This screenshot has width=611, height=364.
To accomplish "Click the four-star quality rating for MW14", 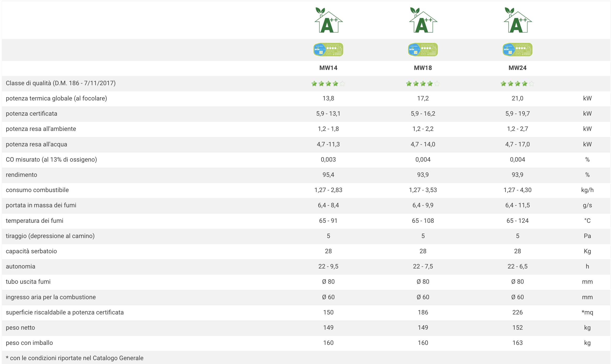I will (x=328, y=84).
